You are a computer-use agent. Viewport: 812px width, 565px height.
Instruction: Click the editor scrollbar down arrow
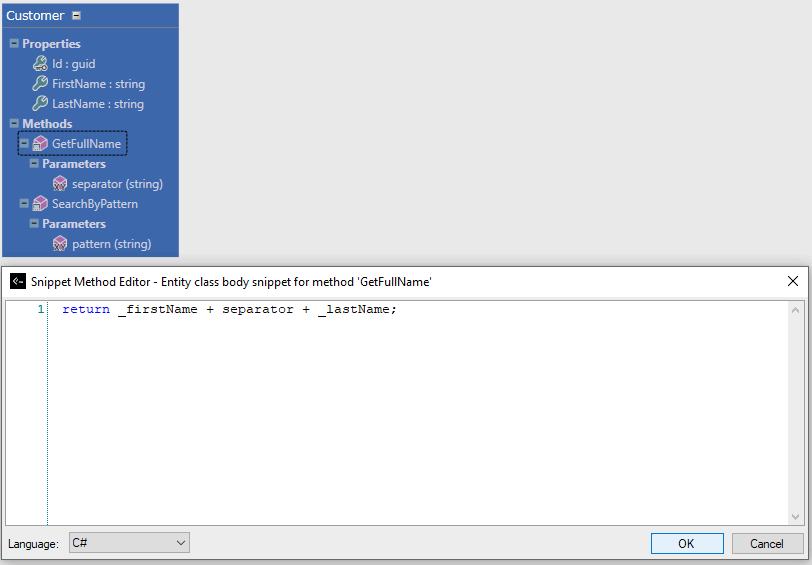[796, 517]
